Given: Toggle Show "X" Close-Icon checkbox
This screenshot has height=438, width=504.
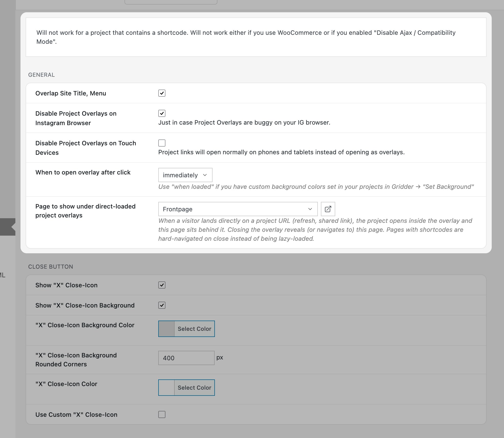Looking at the screenshot, I should (x=162, y=285).
